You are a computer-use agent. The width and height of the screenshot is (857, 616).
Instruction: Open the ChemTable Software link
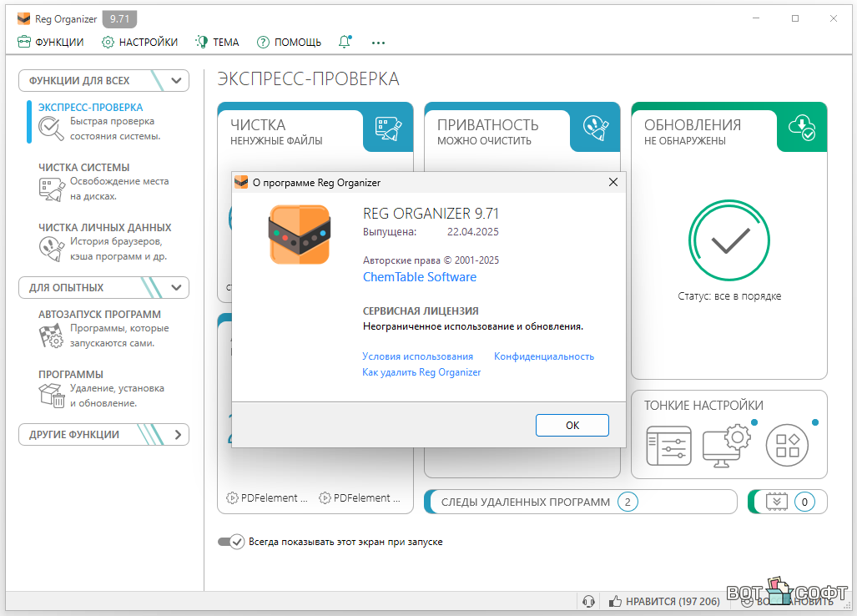pyautogui.click(x=419, y=277)
